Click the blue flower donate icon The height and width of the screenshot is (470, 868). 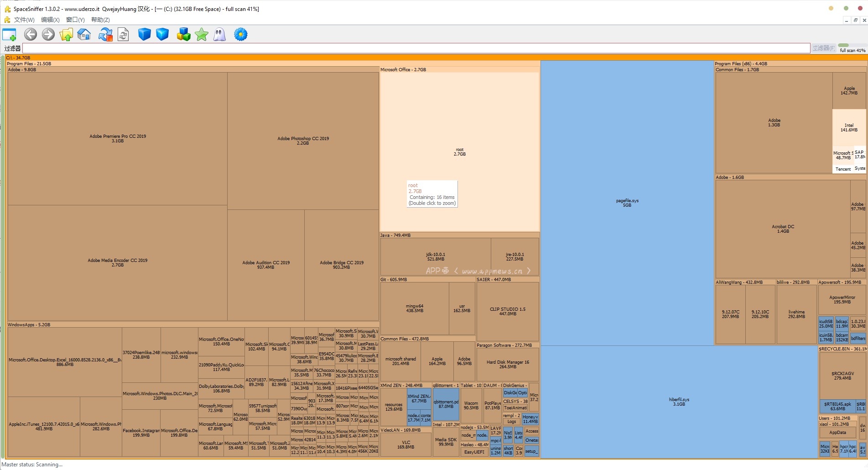click(x=241, y=34)
